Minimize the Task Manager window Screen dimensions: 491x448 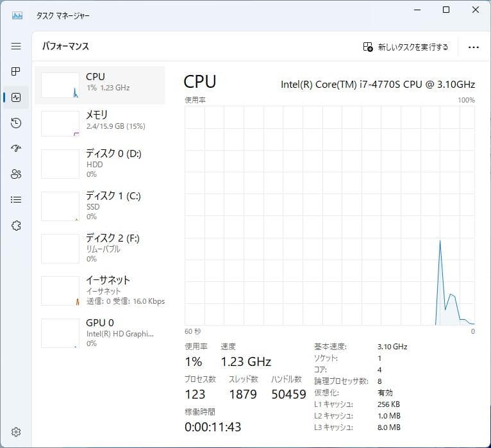click(417, 10)
